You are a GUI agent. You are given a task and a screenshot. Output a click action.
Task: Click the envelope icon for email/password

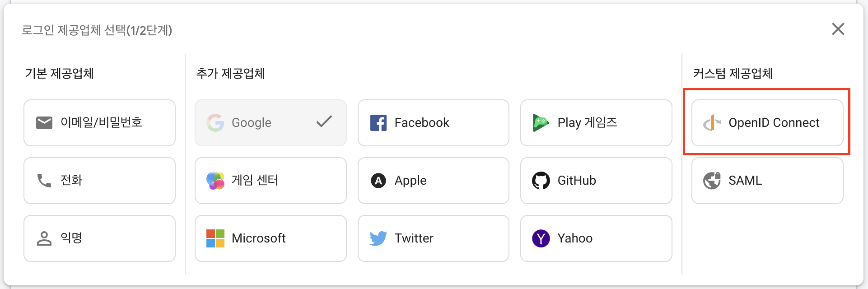coord(44,123)
